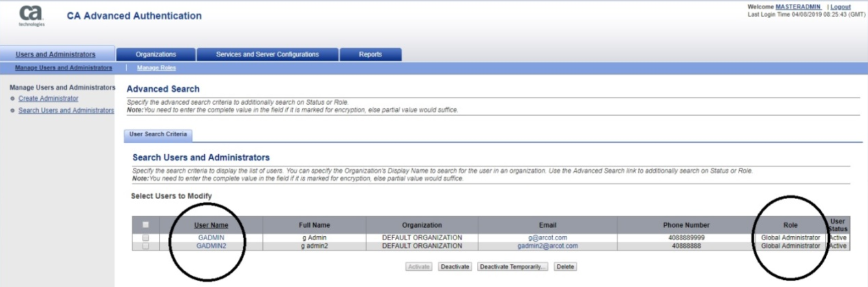Screen dimensions: 868x287
Task: Click the Advanced Search heading
Action: click(163, 89)
